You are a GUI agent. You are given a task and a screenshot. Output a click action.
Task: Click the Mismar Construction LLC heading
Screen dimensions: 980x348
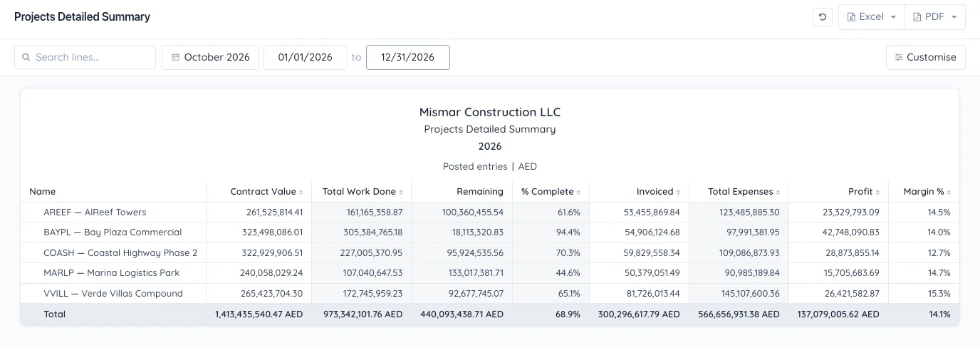point(490,112)
